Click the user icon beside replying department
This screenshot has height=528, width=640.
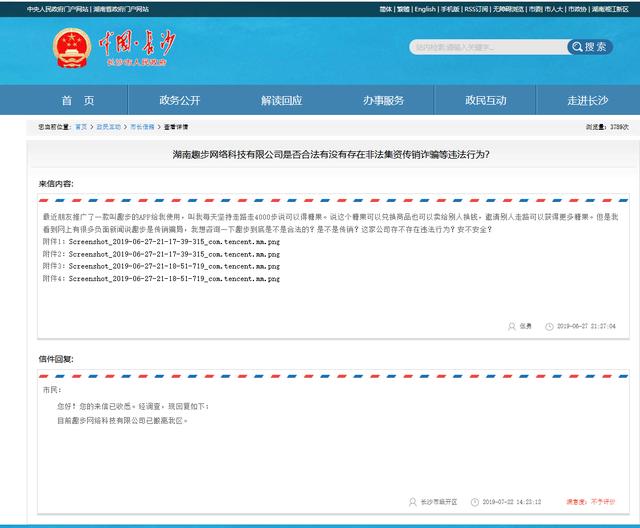click(x=413, y=502)
